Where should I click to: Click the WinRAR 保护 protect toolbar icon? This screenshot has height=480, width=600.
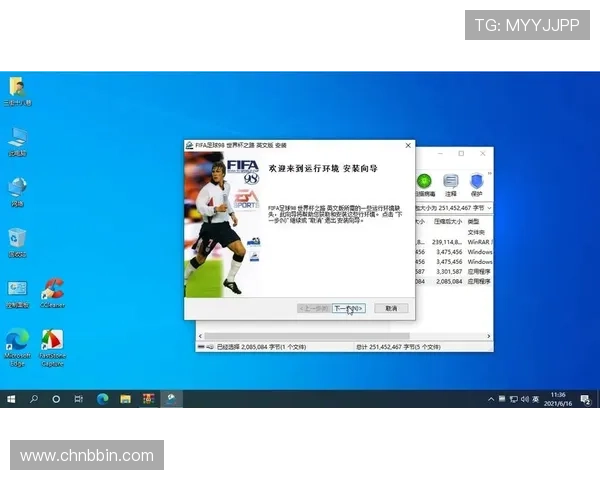476,181
